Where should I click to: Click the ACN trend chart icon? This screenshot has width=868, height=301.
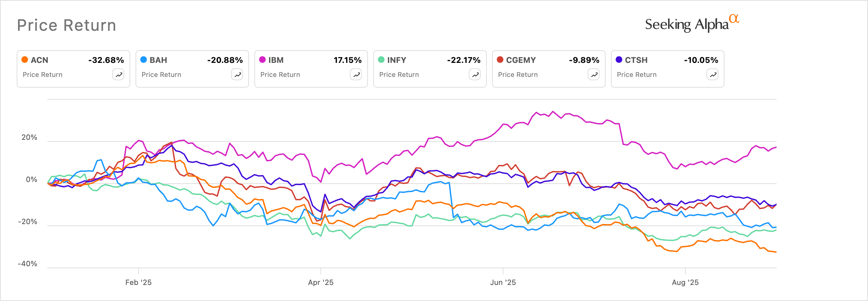click(118, 75)
